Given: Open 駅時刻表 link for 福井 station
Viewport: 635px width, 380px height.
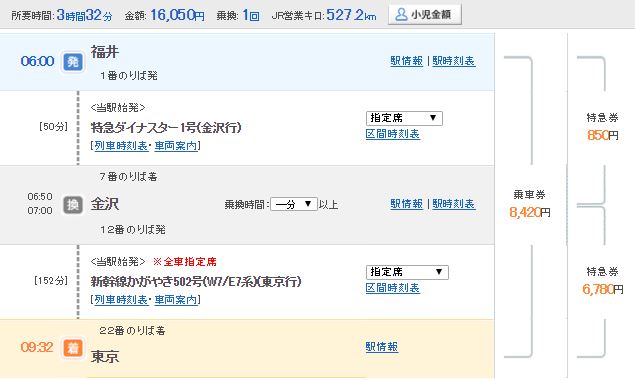Looking at the screenshot, I should 454,61.
